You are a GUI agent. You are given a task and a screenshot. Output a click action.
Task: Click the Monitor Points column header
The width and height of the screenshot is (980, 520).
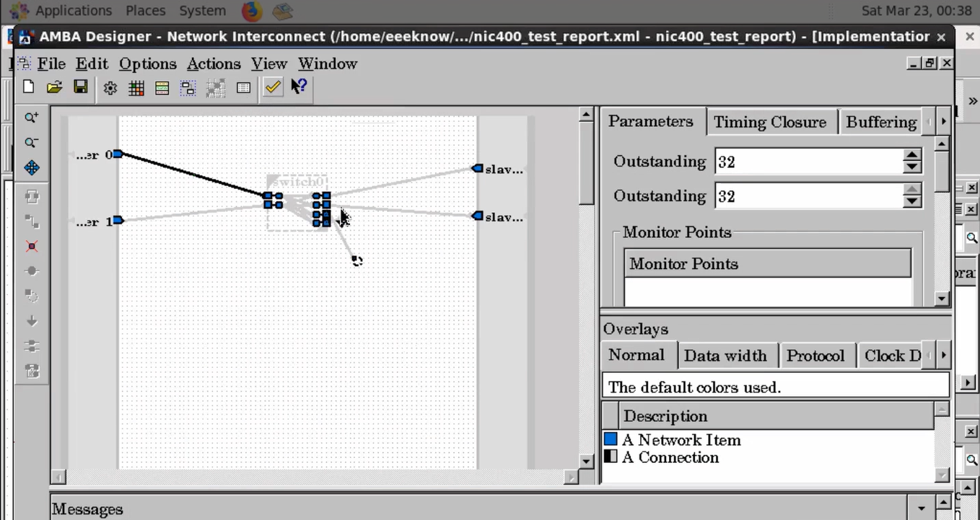pos(767,263)
